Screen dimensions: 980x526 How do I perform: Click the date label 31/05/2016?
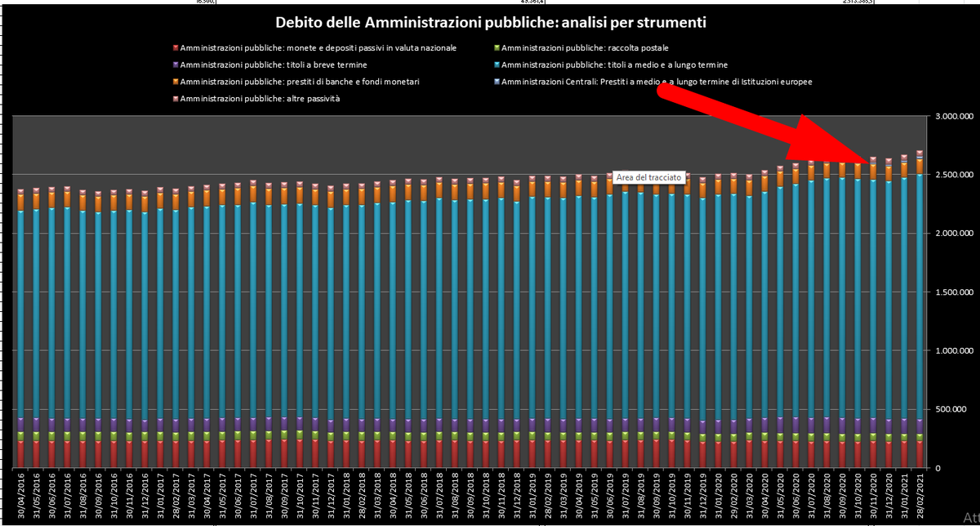point(38,497)
